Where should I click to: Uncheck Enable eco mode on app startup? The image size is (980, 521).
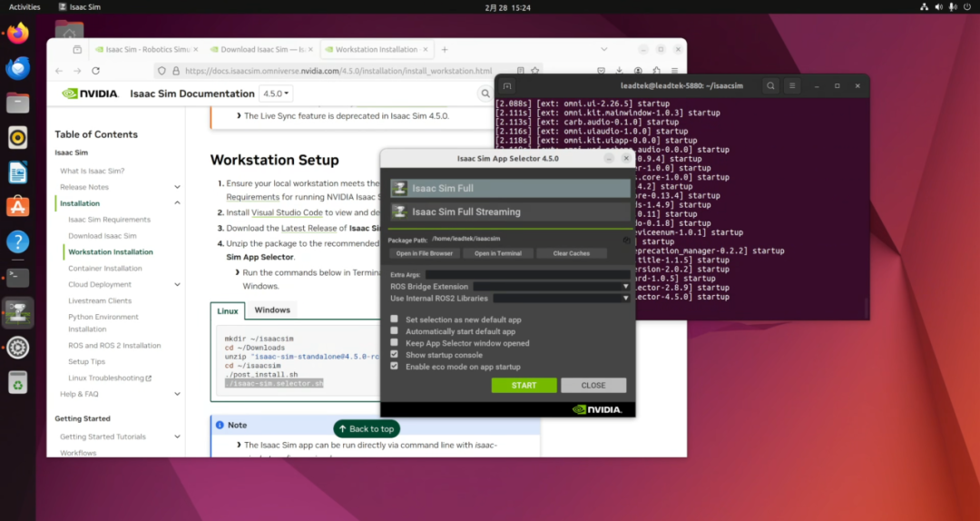[394, 367]
